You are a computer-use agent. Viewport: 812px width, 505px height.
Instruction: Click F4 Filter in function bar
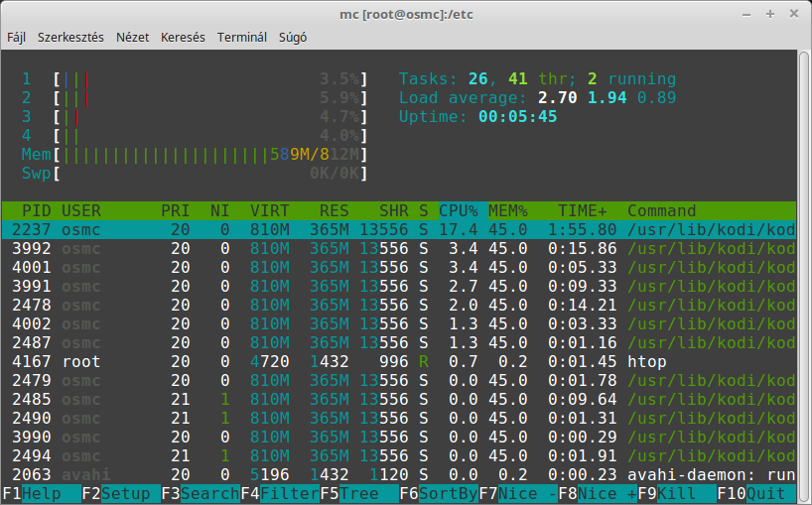coord(280,494)
